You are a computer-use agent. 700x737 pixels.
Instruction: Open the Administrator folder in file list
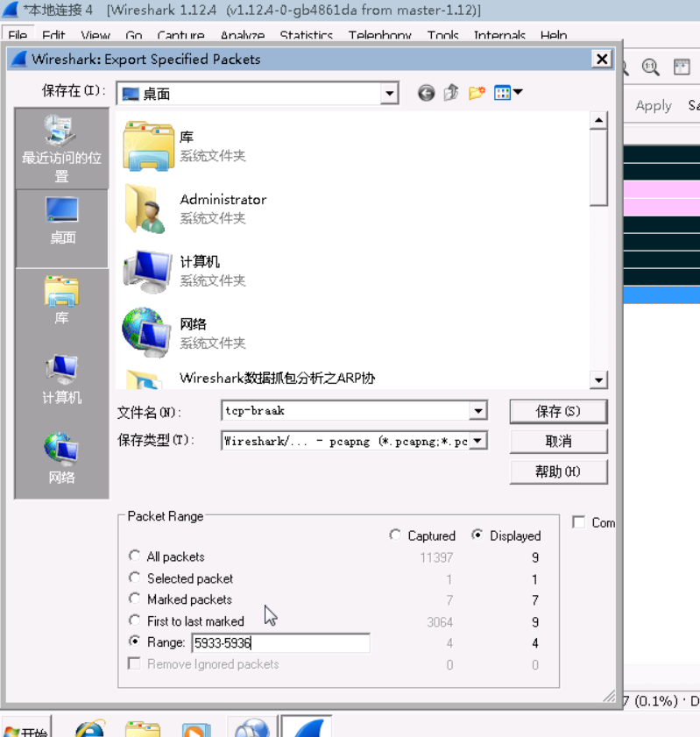(x=194, y=209)
